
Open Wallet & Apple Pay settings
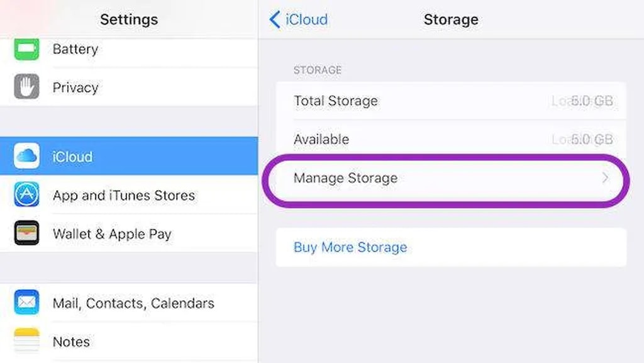112,234
